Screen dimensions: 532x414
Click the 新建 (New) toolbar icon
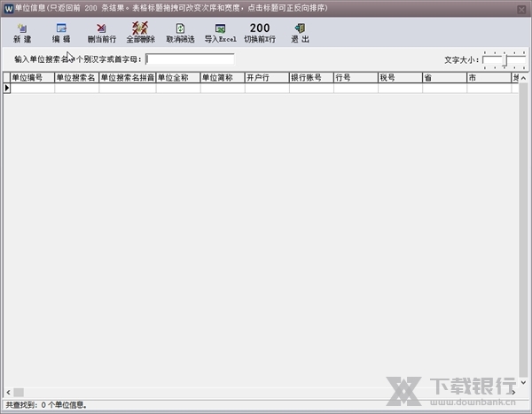pyautogui.click(x=21, y=33)
